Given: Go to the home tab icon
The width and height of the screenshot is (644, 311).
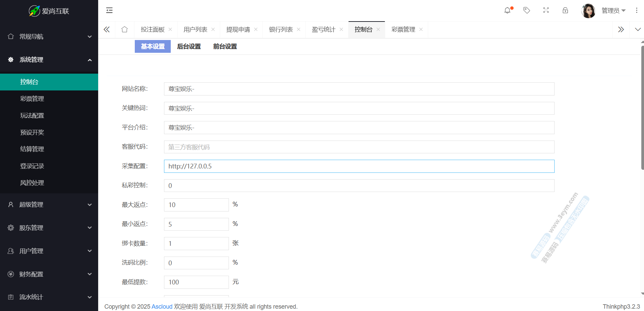Looking at the screenshot, I should coord(124,30).
